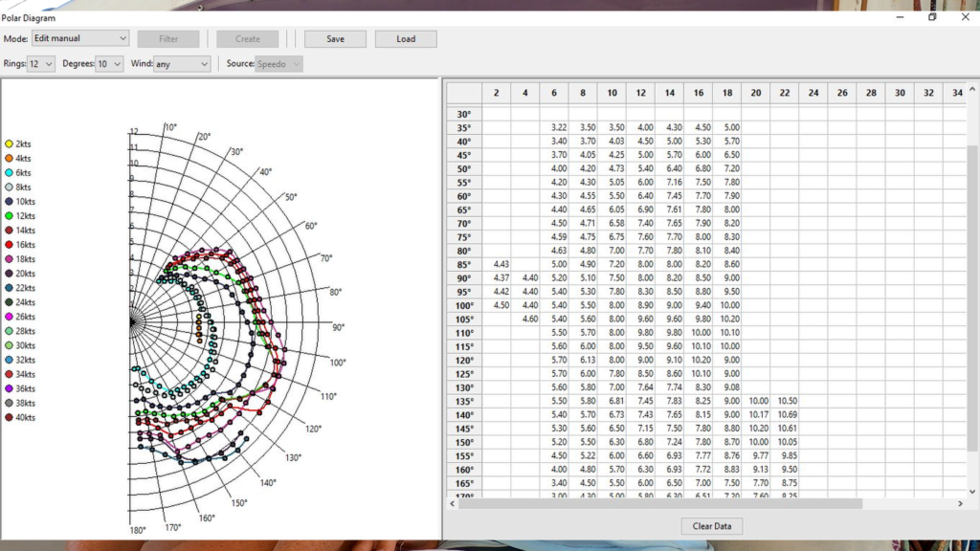Image resolution: width=980 pixels, height=551 pixels.
Task: Select the red 16kts legend circle
Action: [9, 245]
